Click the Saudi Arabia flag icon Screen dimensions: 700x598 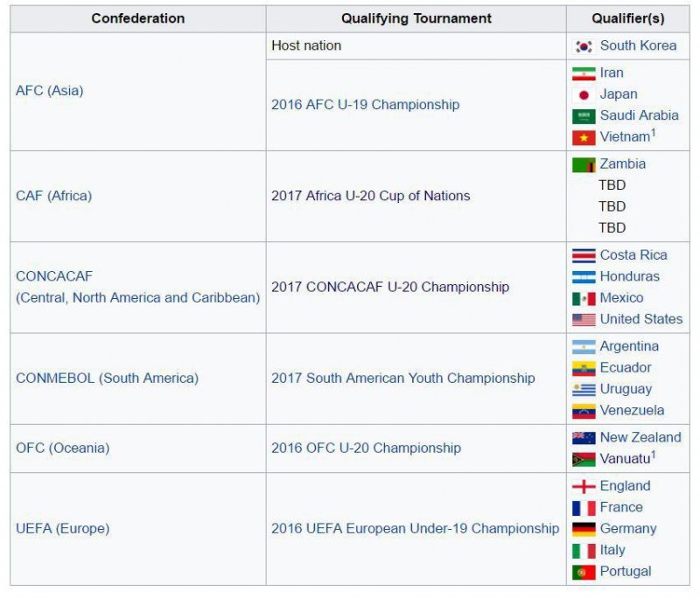tap(584, 116)
